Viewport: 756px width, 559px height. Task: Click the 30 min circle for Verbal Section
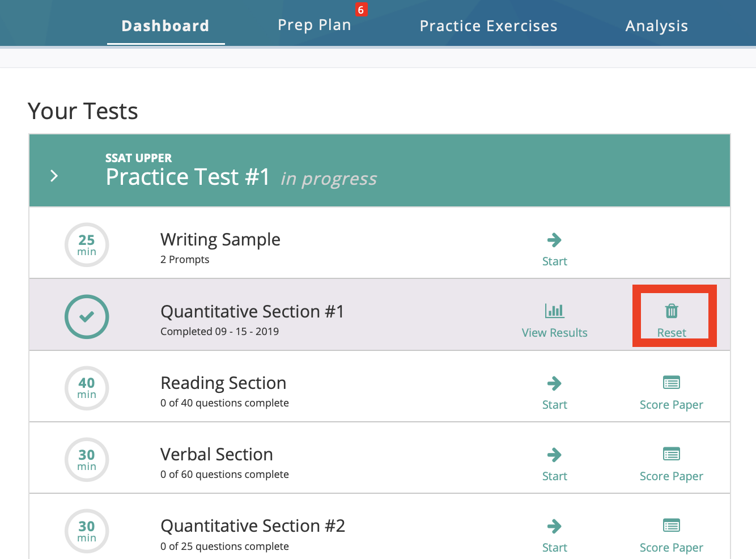point(87,459)
